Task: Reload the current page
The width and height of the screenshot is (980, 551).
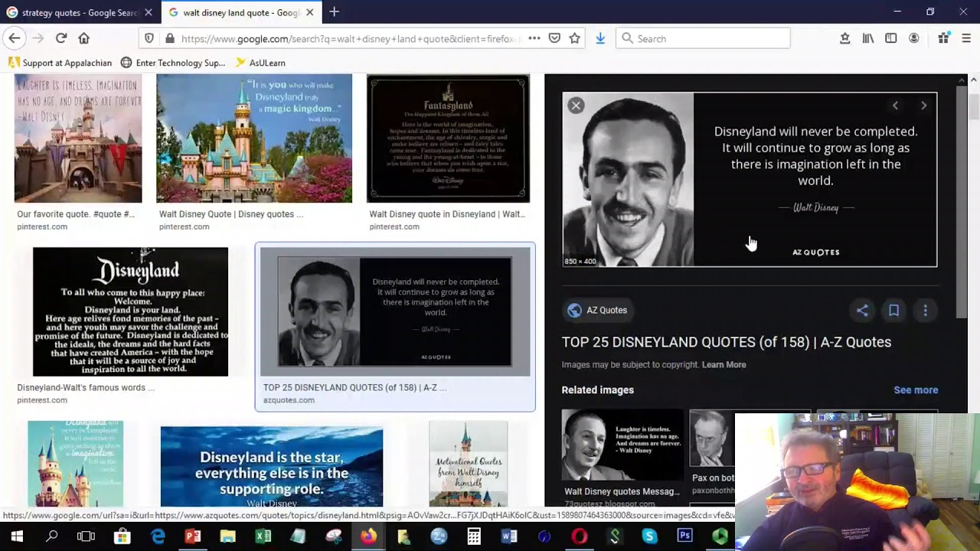Action: (x=61, y=38)
